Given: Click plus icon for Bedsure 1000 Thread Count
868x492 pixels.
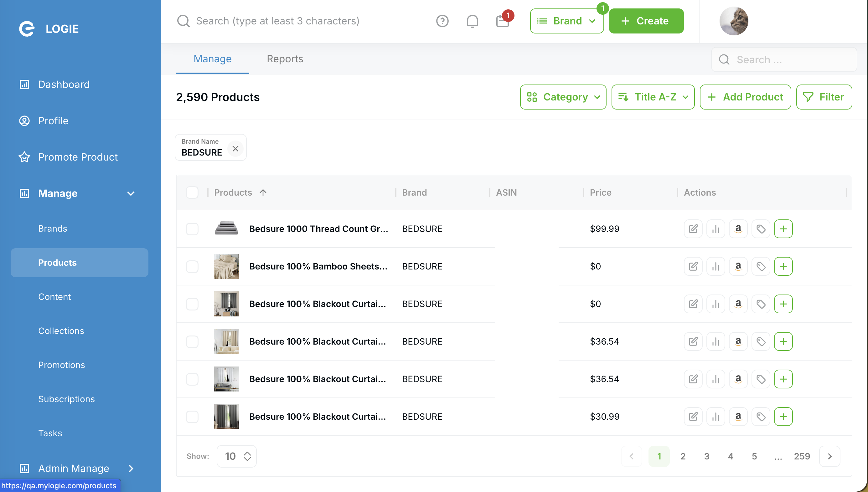Looking at the screenshot, I should (x=783, y=229).
